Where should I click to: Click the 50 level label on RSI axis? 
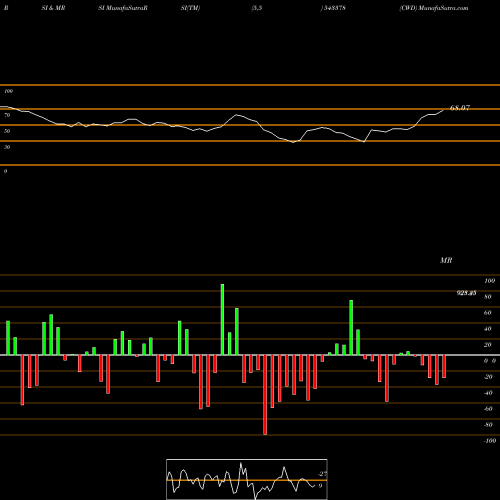coord(7,131)
